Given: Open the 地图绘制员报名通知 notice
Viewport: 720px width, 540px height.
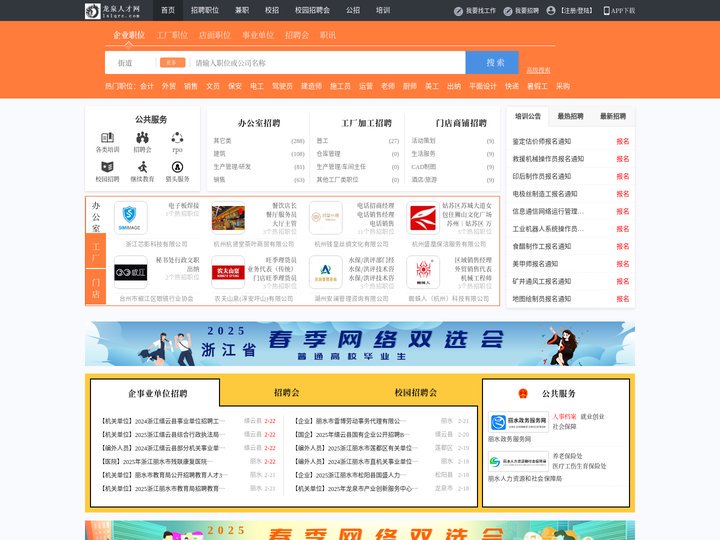Looking at the screenshot, I should pos(542,298).
